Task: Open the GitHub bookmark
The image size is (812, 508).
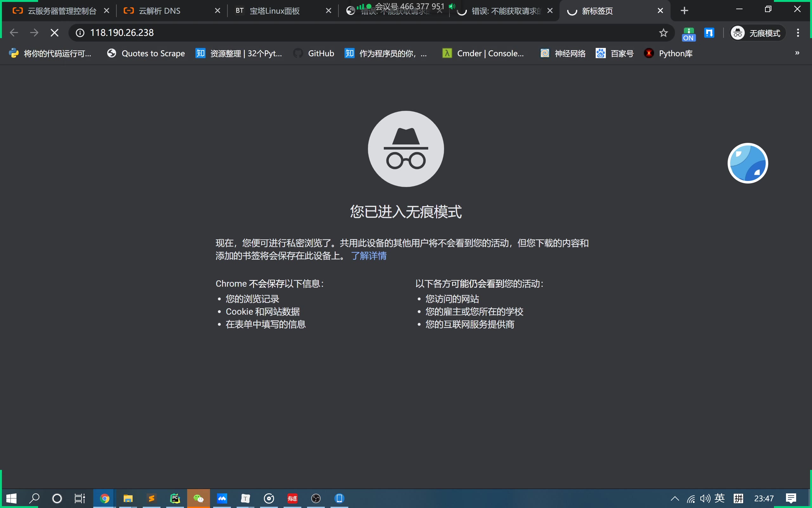Action: point(314,53)
